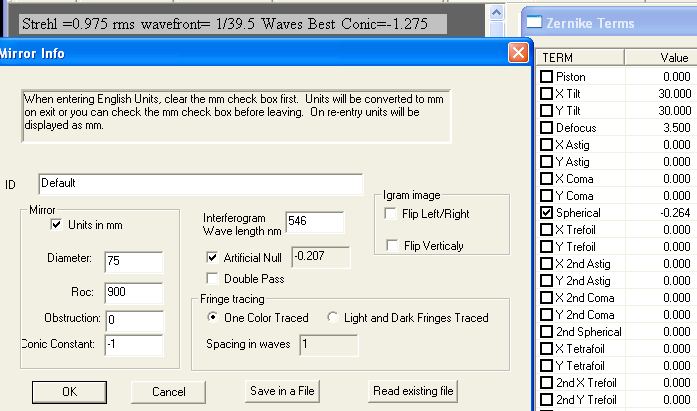Click the scroll up arrow beside the Strehl readout
The width and height of the screenshot is (697, 411).
click(x=496, y=13)
